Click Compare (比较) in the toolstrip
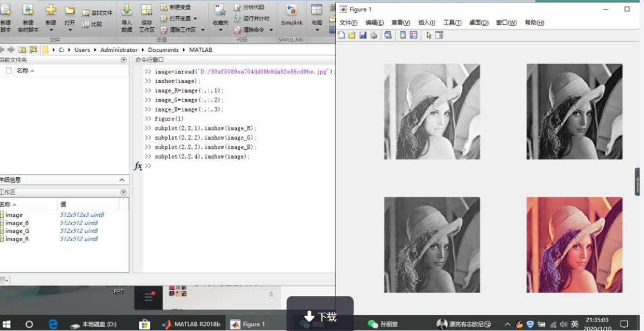 (92, 24)
